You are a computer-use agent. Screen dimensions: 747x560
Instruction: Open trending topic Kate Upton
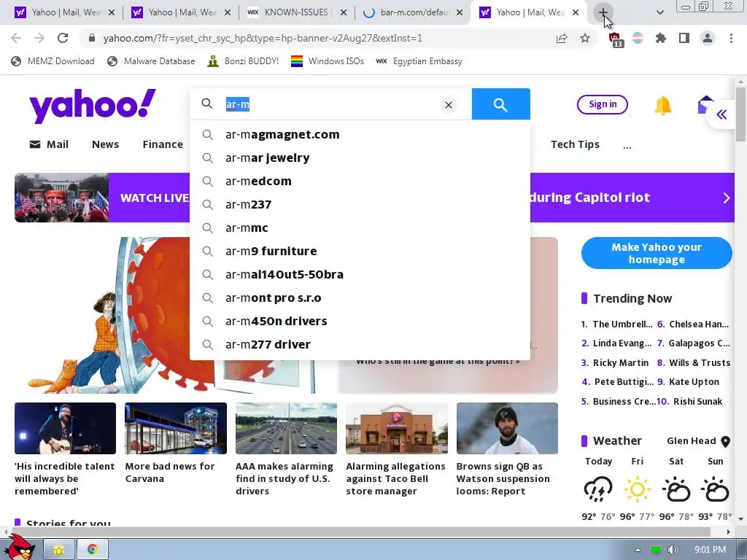694,382
